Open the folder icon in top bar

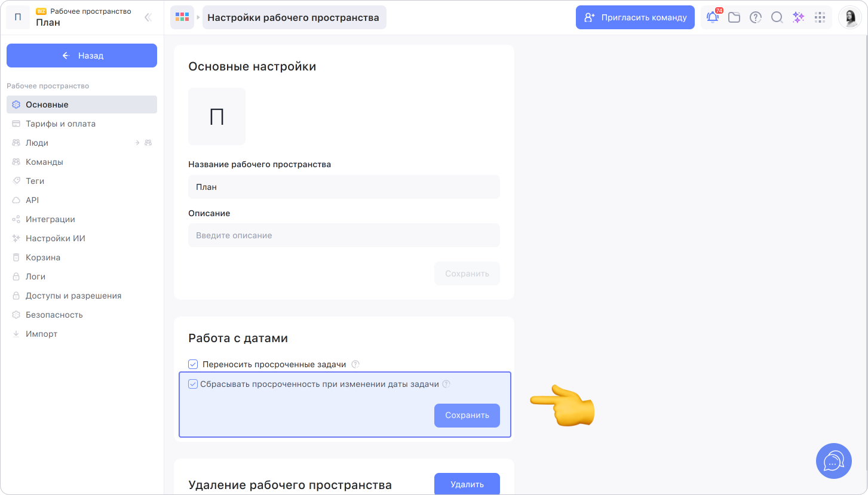(x=734, y=17)
